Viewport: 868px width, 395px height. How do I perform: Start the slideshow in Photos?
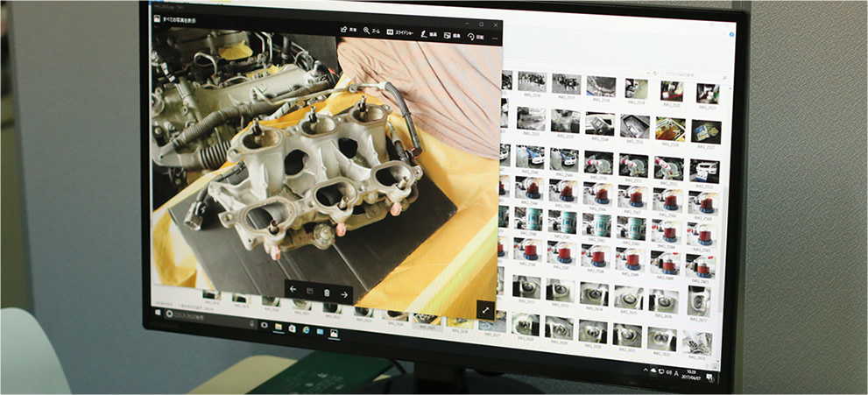[399, 32]
